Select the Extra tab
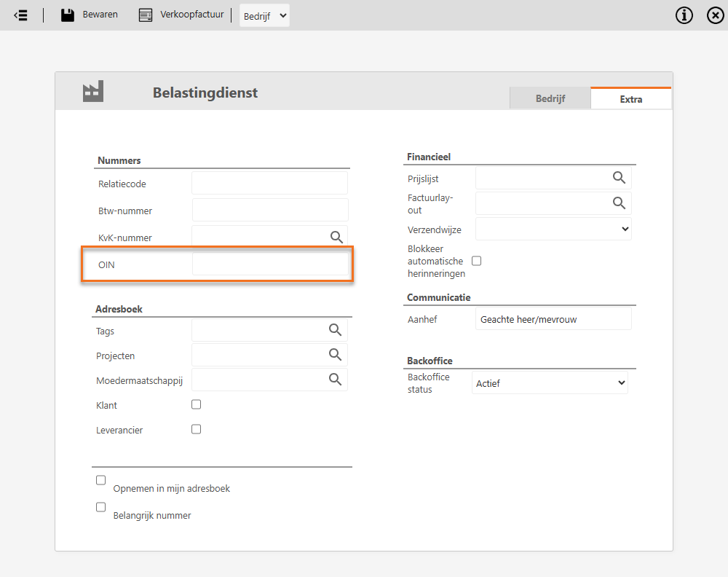Image resolution: width=728 pixels, height=577 pixels. click(x=630, y=98)
